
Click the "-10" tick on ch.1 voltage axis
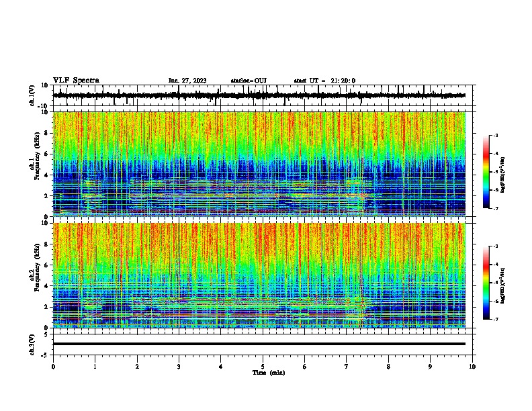44,106
